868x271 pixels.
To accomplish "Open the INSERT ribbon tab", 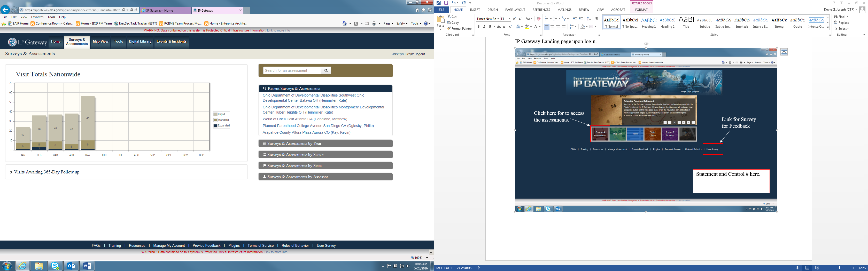I will [x=475, y=10].
